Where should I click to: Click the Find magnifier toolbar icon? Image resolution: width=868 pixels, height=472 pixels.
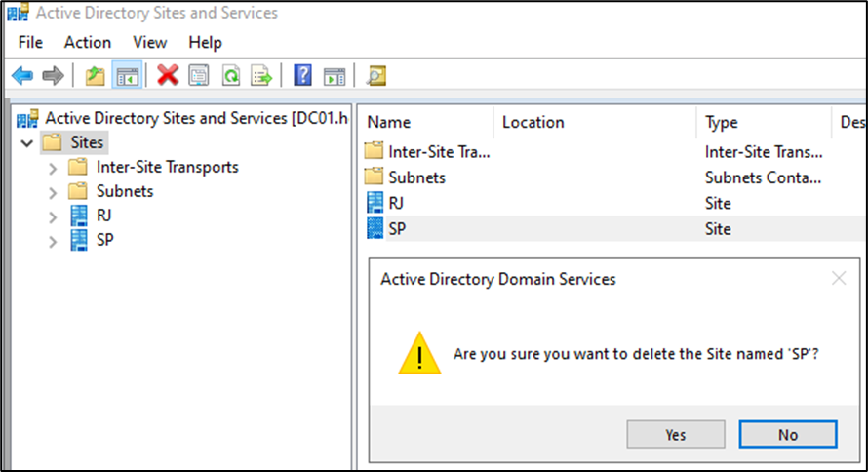(375, 76)
